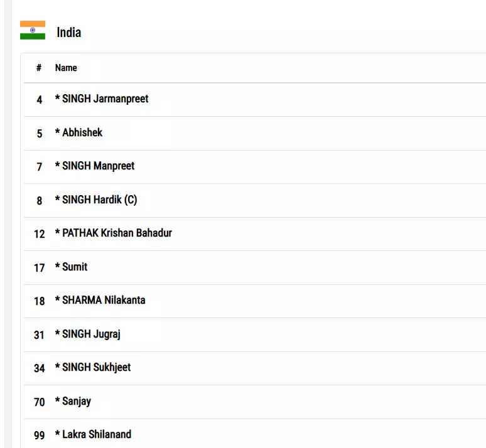Click jersey number 4
This screenshot has height=448, width=486.
click(40, 100)
